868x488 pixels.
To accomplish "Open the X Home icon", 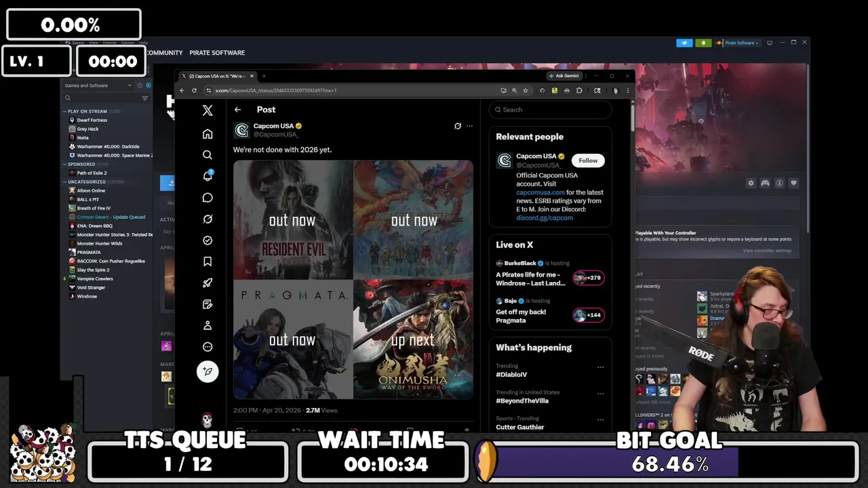I will point(208,134).
